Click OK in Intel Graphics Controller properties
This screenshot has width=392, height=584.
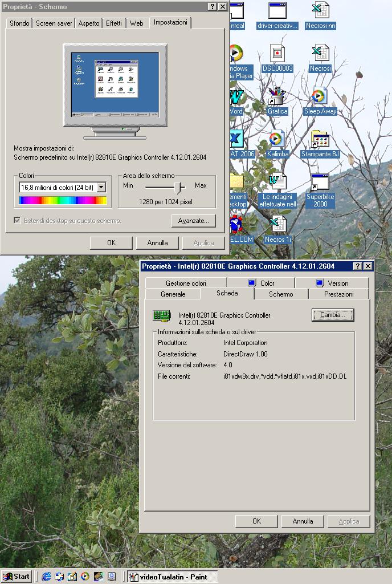click(x=256, y=521)
